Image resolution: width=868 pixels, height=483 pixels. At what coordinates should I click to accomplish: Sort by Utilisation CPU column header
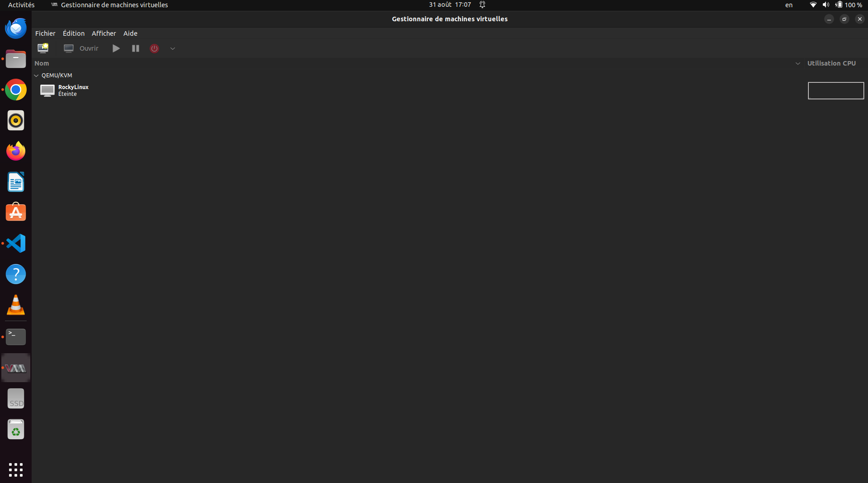pyautogui.click(x=831, y=63)
